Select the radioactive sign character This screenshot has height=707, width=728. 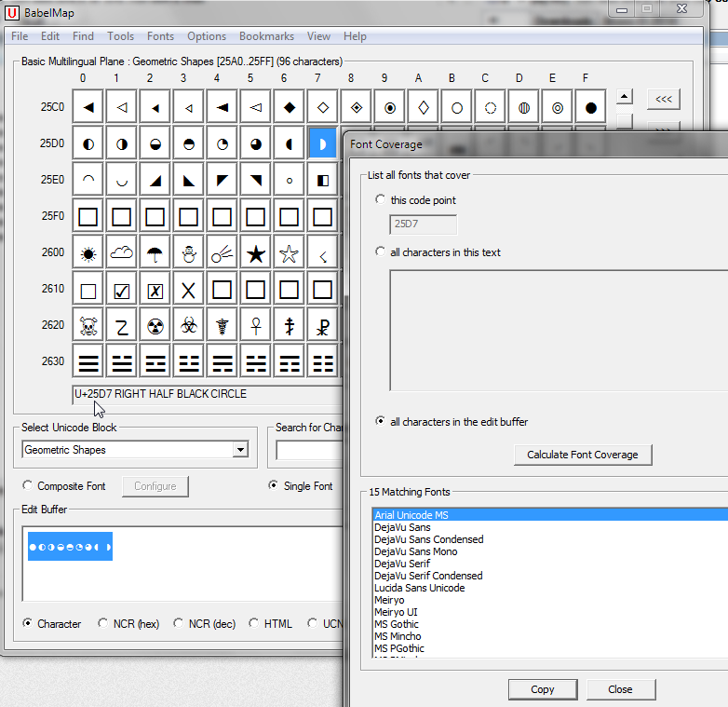[x=155, y=326]
